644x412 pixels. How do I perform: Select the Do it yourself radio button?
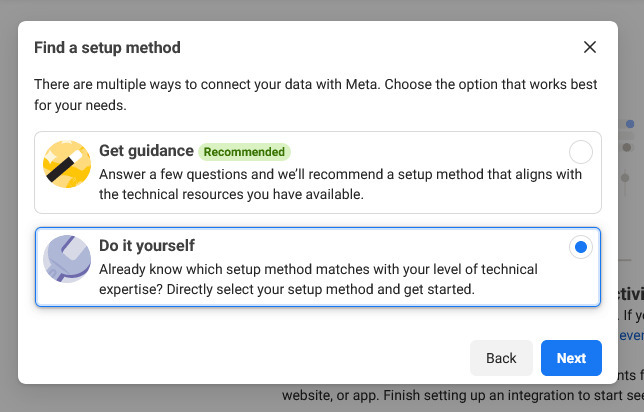click(x=580, y=248)
